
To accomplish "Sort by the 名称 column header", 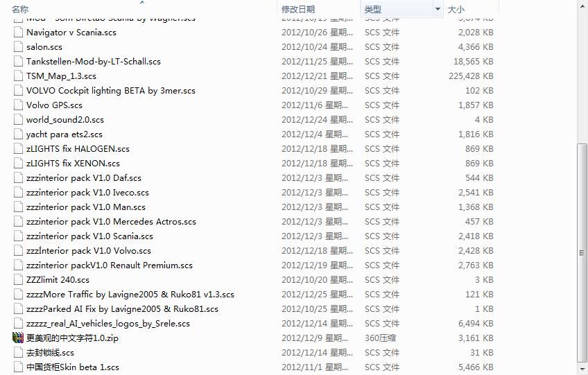I will coord(20,9).
